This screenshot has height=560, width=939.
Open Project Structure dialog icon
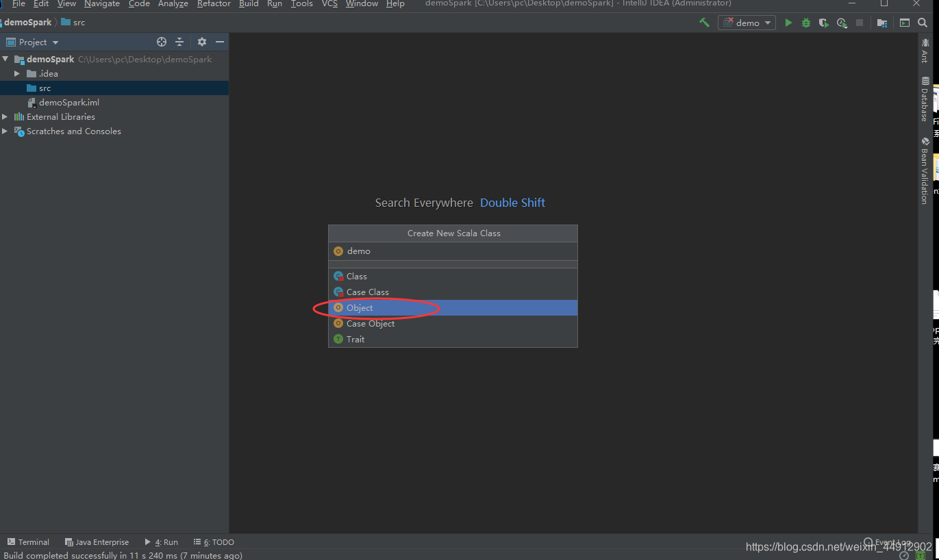[x=882, y=23]
